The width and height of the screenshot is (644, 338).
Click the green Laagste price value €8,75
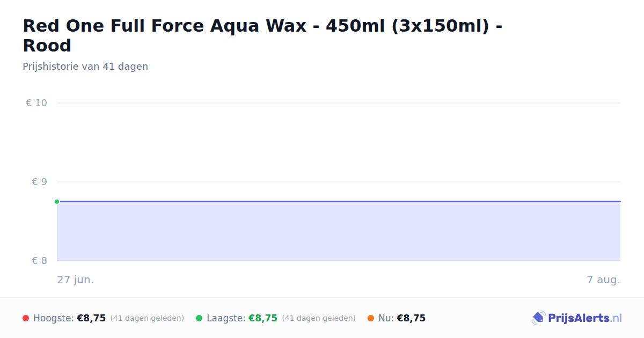263,318
